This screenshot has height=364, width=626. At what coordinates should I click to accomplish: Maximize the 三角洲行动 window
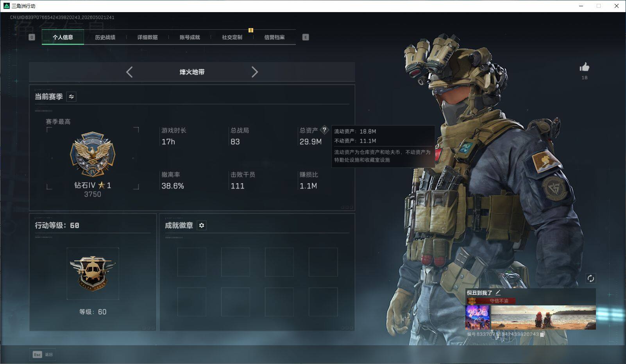599,6
